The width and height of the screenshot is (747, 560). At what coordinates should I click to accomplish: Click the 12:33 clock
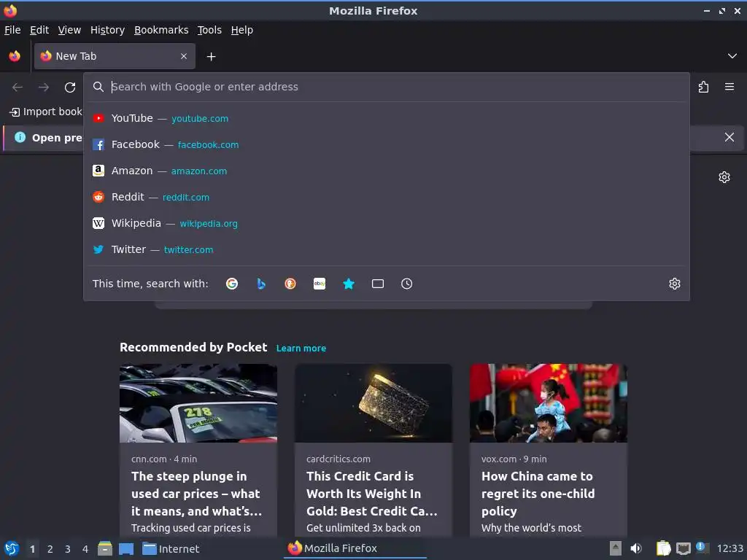pyautogui.click(x=729, y=549)
